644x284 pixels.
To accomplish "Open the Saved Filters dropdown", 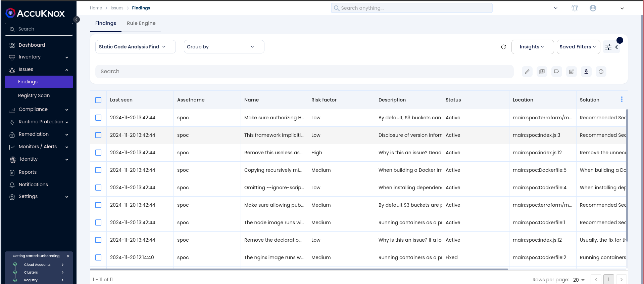I will pos(579,47).
